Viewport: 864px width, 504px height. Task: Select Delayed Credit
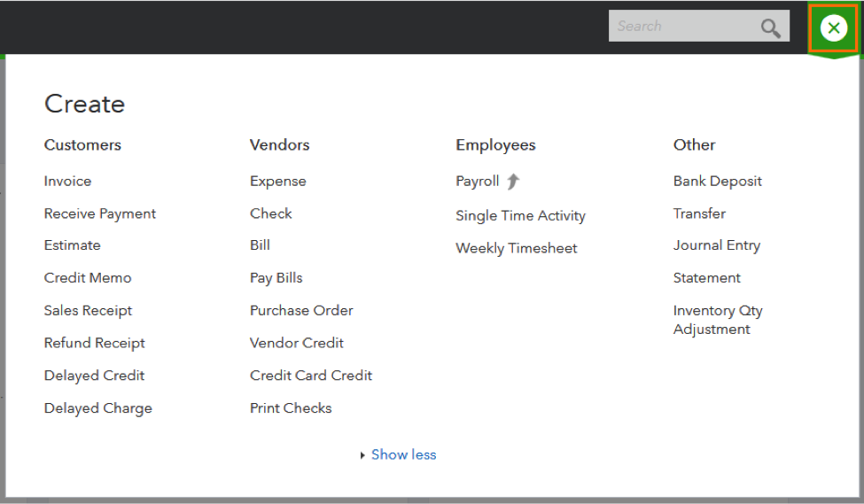pyautogui.click(x=94, y=376)
